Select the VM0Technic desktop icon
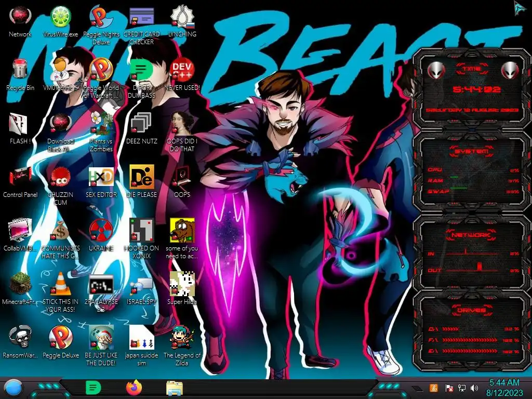The height and width of the screenshot is (399, 532). 60,70
